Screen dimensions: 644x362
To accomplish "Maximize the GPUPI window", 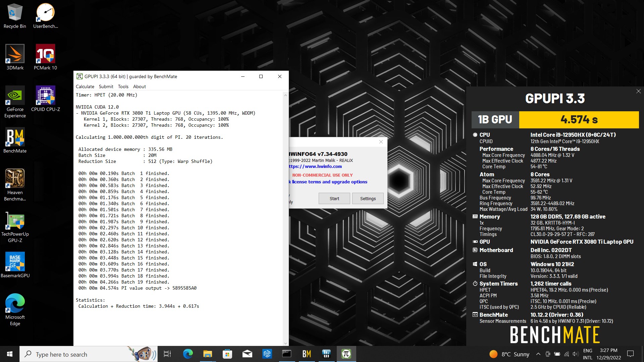I will click(261, 76).
